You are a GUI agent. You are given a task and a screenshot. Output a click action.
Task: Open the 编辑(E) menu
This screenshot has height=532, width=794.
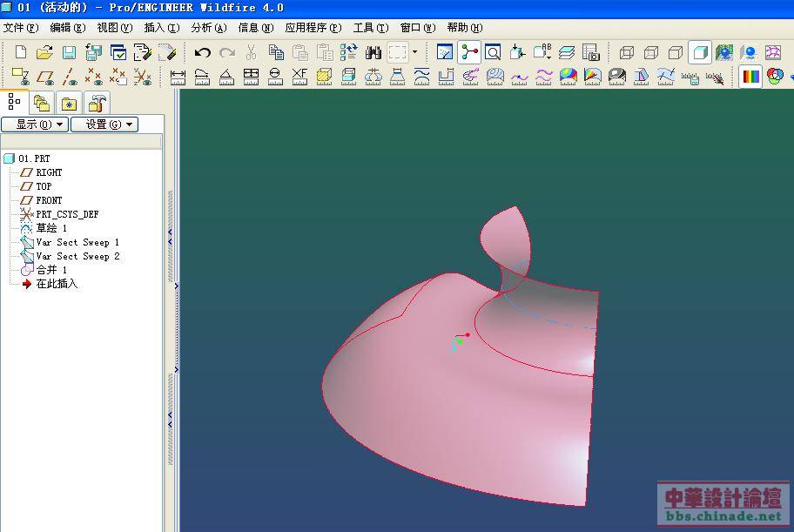(68, 28)
